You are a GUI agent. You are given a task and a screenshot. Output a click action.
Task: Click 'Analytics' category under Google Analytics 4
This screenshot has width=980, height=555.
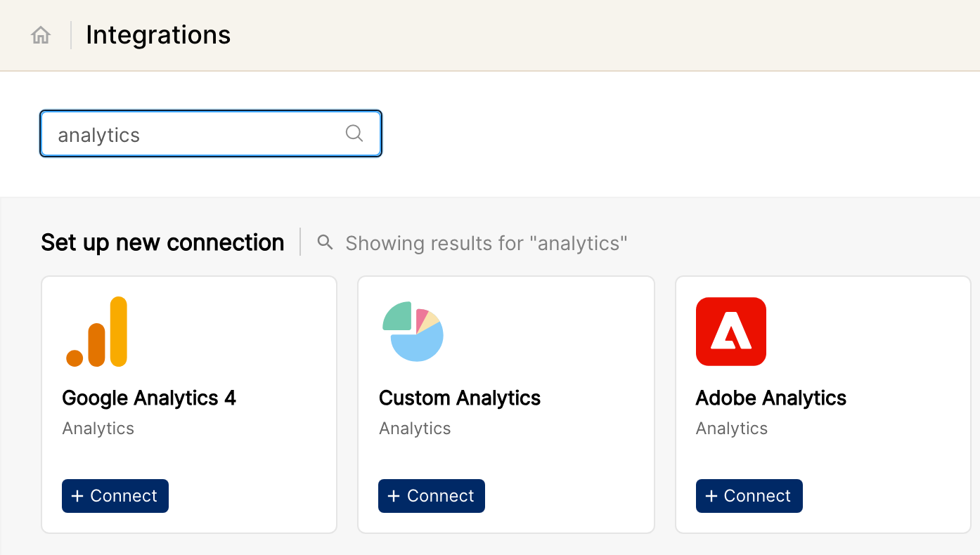click(x=98, y=429)
